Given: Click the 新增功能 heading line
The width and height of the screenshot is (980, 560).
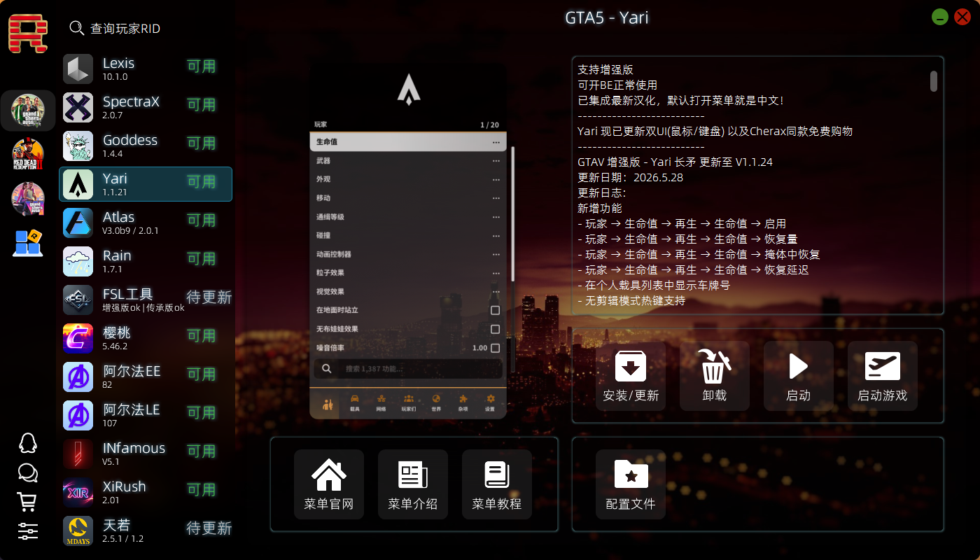Looking at the screenshot, I should 600,209.
